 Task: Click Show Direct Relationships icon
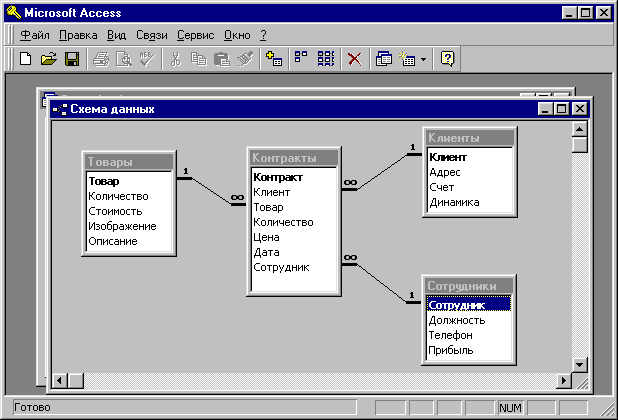[302, 58]
